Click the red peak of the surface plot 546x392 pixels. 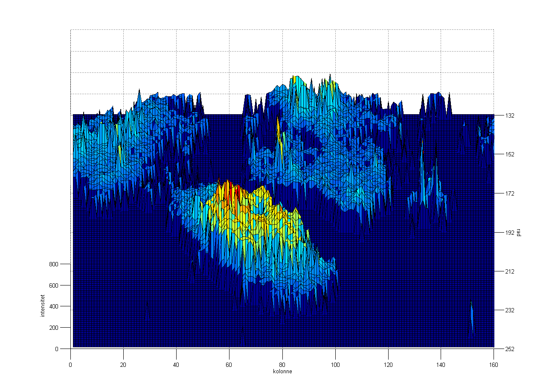[x=229, y=194]
